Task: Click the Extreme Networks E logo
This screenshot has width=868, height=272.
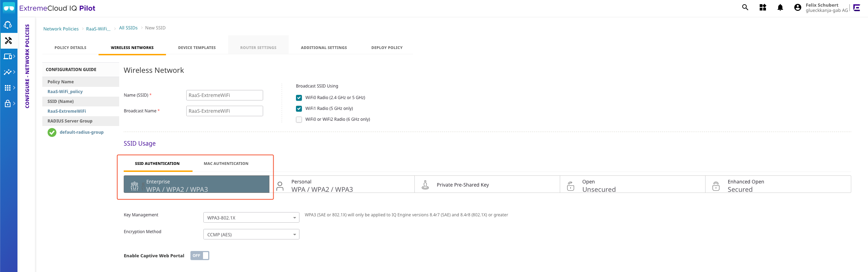Action: 856,8
